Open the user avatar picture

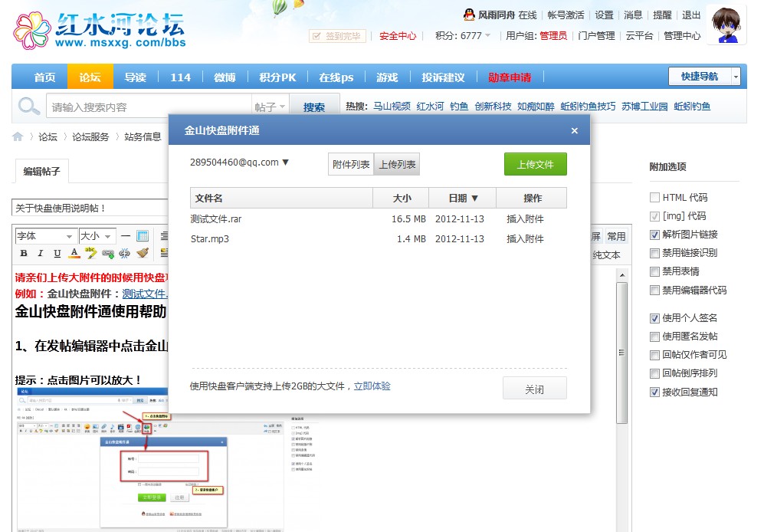[x=726, y=25]
